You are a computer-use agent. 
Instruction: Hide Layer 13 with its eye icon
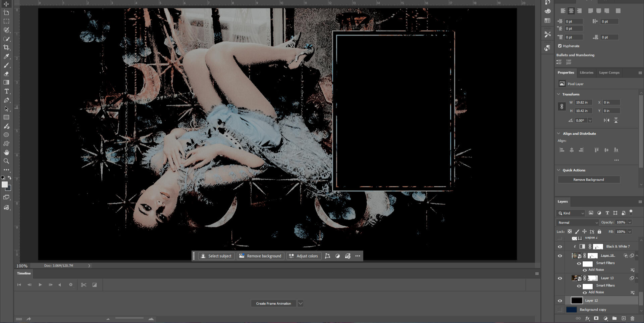560,278
